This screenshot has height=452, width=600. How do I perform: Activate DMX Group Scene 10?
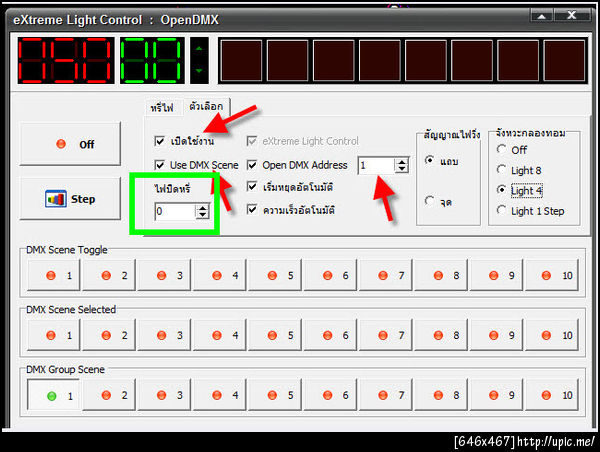coord(552,395)
